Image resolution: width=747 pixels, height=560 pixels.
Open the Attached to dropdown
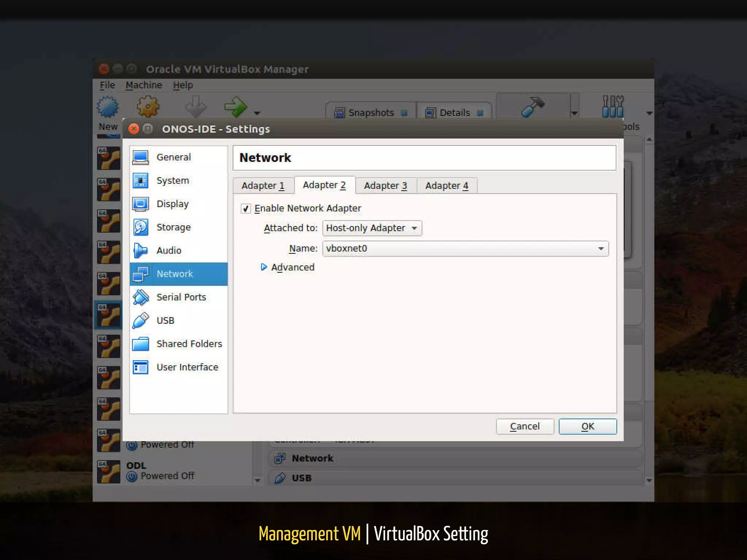pos(372,228)
